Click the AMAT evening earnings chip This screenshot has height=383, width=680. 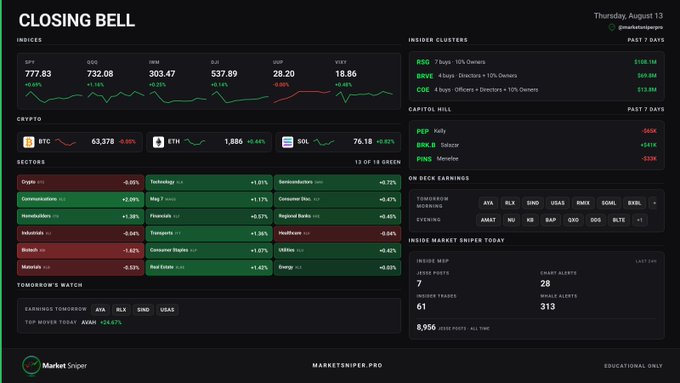tap(488, 220)
